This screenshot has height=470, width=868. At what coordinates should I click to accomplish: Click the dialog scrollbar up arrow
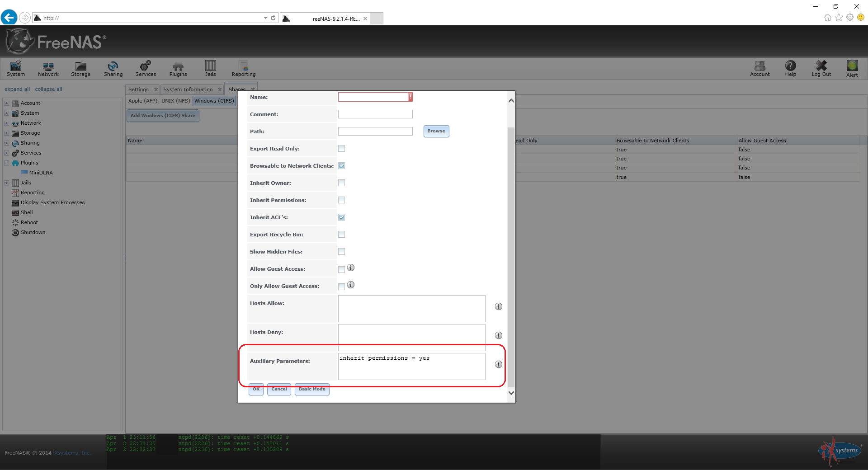(511, 100)
